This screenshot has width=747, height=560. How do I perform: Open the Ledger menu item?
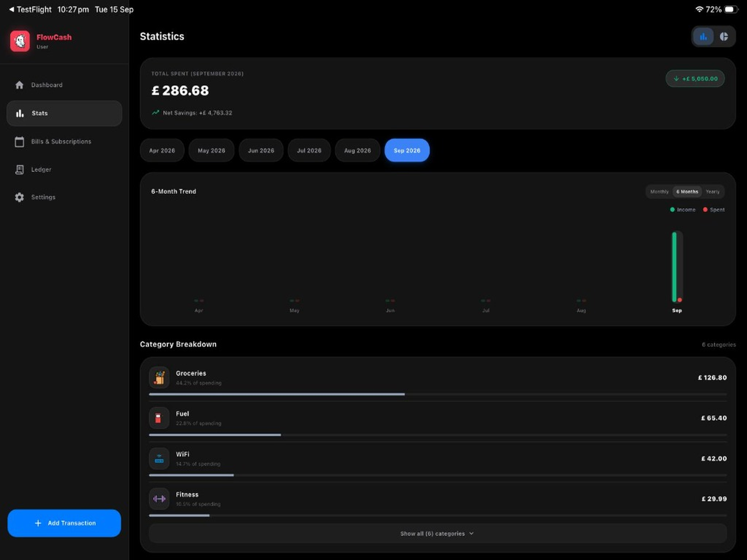pyautogui.click(x=64, y=170)
